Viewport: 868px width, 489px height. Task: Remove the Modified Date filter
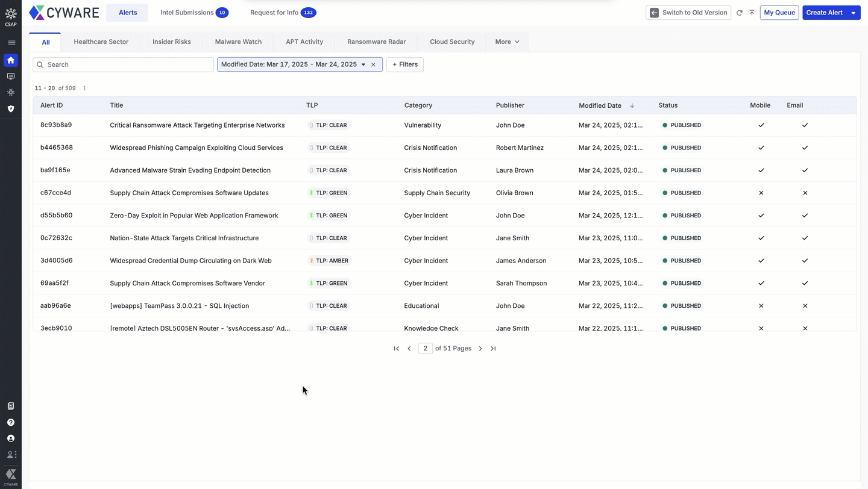[373, 65]
